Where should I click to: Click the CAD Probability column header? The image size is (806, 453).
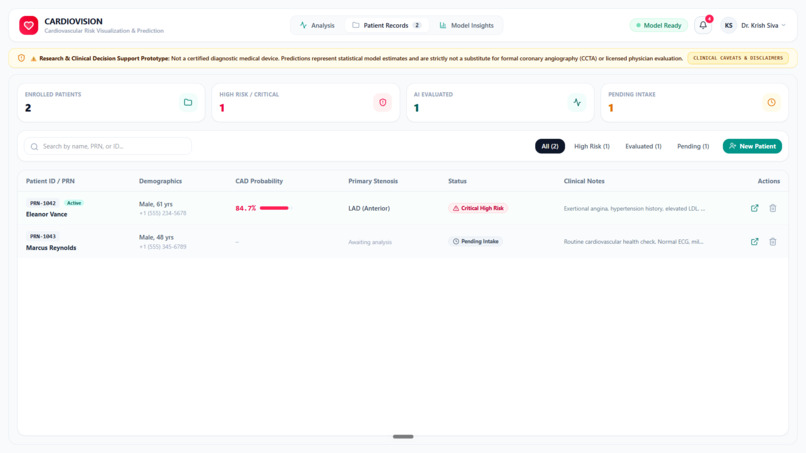click(x=259, y=181)
